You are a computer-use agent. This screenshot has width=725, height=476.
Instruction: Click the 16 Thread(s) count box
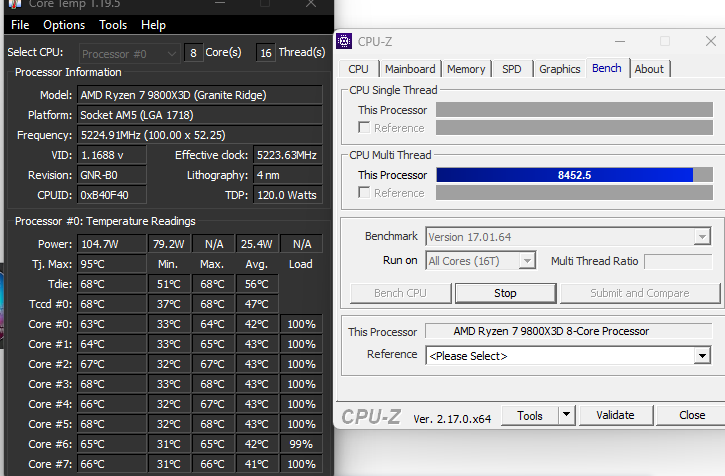click(x=266, y=53)
